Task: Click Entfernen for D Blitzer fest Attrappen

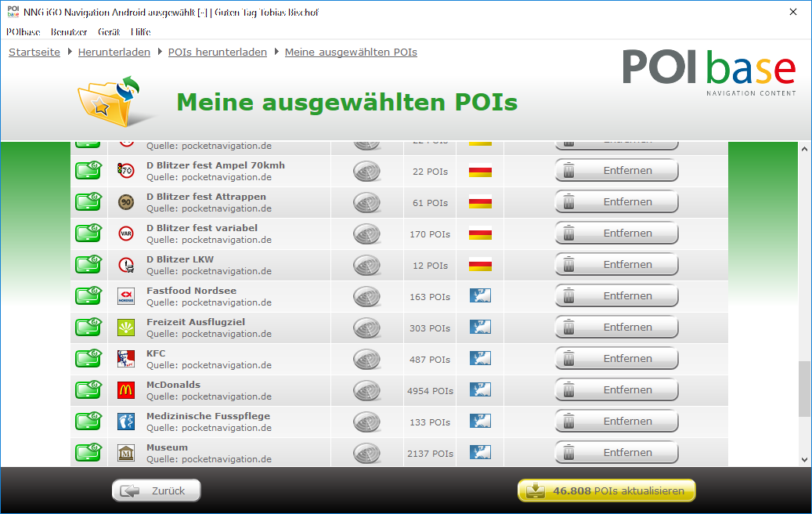Action: (x=616, y=202)
